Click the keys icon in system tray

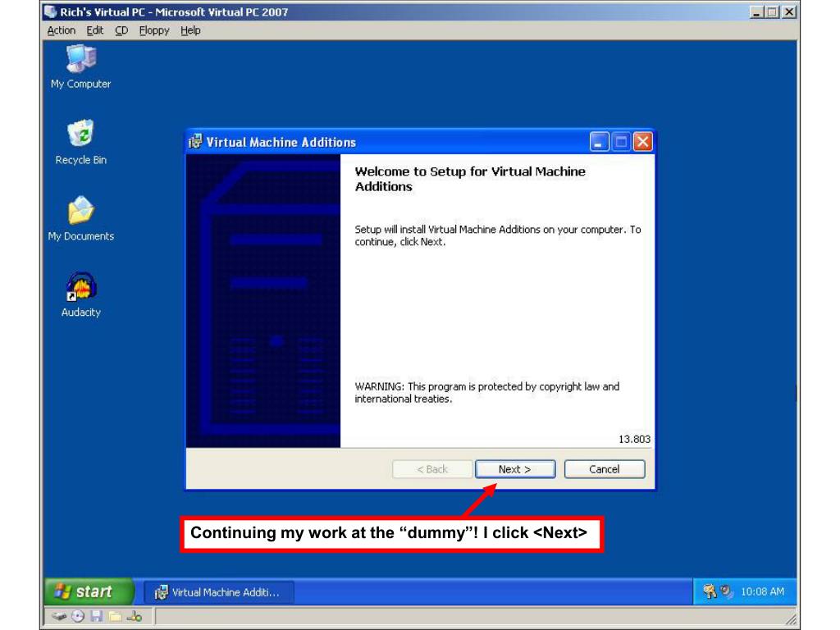pyautogui.click(x=710, y=591)
